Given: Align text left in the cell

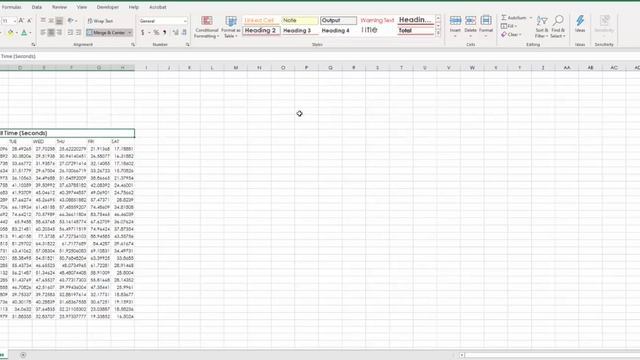Looking at the screenshot, I should click(43, 32).
